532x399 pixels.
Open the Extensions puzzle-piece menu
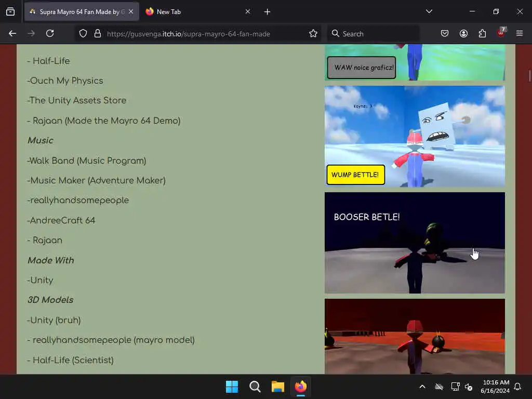click(x=482, y=34)
